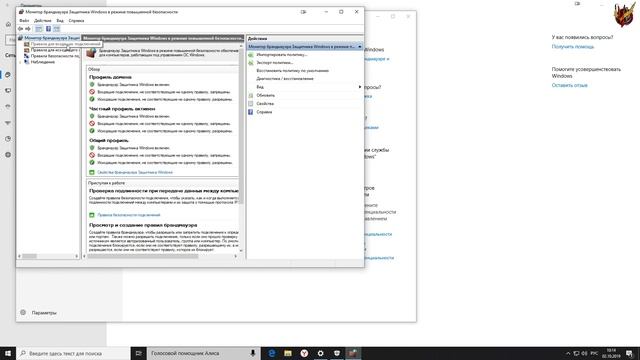Click Импортировать политику action
This screenshot has width=640, height=360.
(282, 55)
